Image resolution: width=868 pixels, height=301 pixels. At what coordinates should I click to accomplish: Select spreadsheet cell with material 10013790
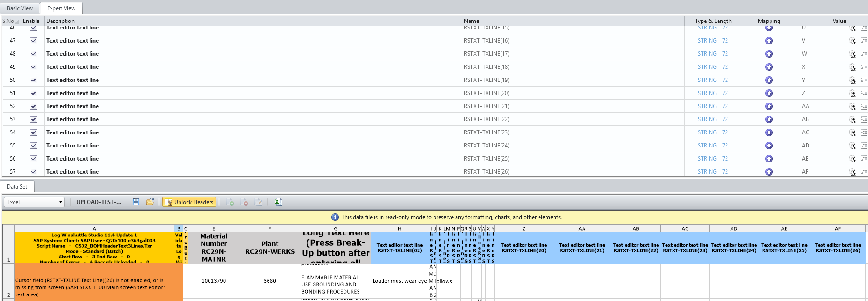(214, 281)
